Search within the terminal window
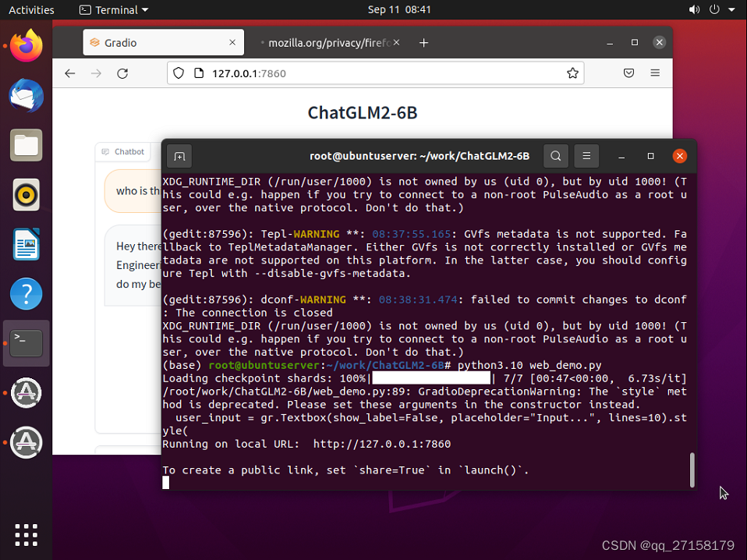Screen dimensions: 747x560 (555, 156)
